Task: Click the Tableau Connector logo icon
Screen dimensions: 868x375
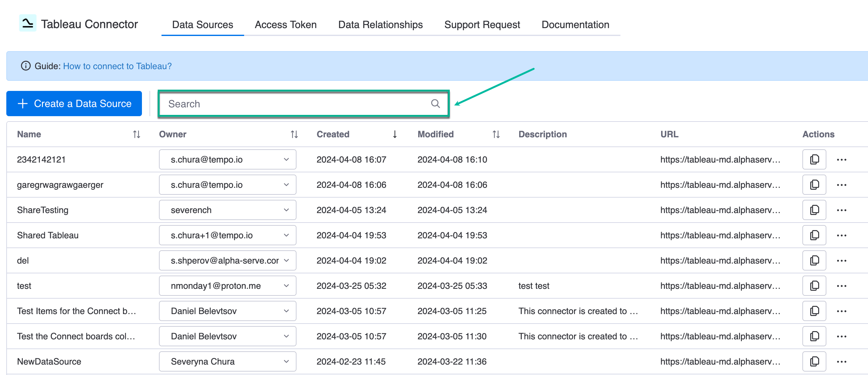Action: tap(28, 23)
